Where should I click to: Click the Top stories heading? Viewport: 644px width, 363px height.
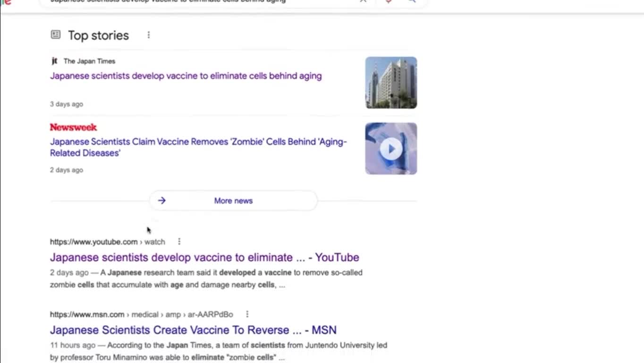coord(98,35)
